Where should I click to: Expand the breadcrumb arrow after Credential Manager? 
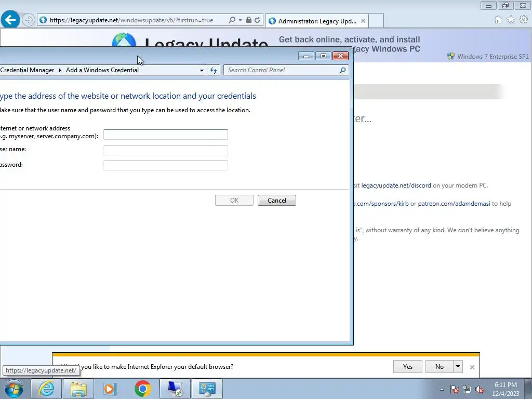(60, 70)
